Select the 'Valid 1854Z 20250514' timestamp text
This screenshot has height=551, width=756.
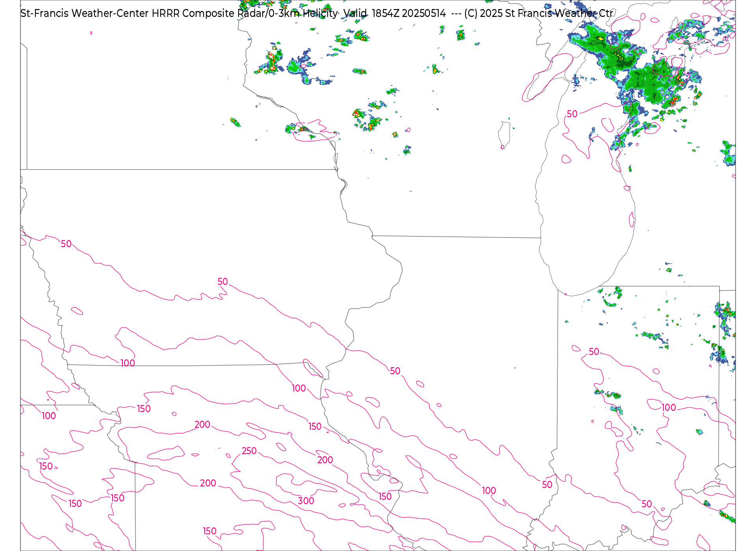(x=395, y=13)
